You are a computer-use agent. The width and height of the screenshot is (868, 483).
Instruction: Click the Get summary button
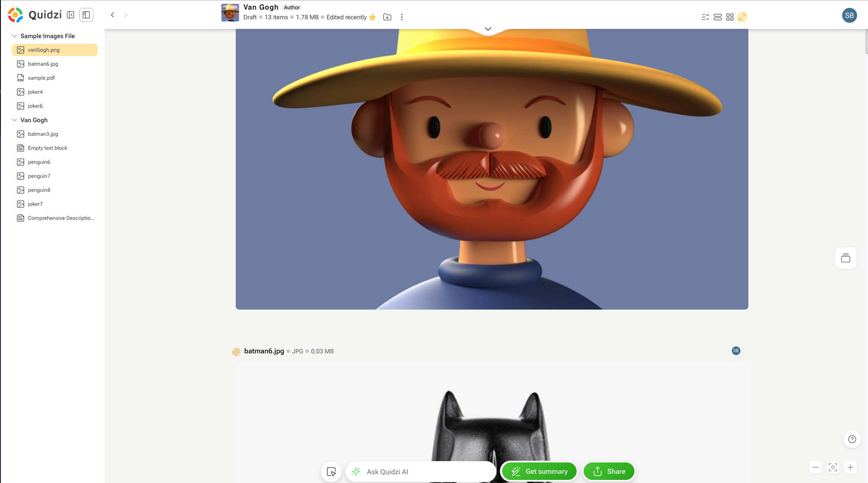pos(539,471)
